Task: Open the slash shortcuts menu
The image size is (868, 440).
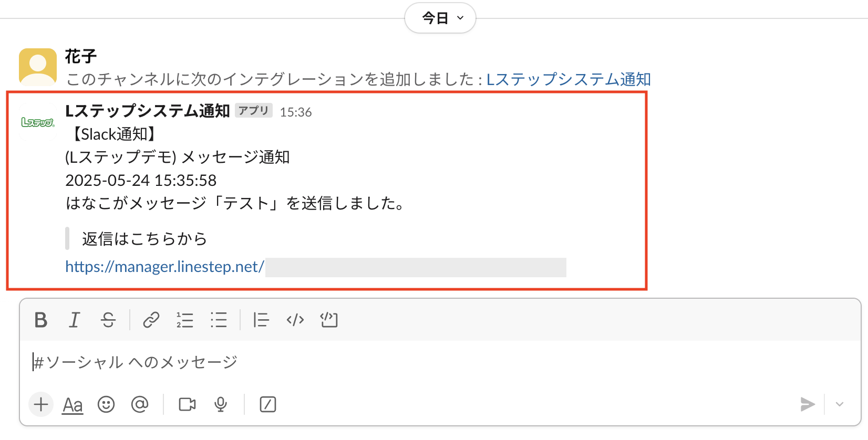Action: [x=268, y=404]
